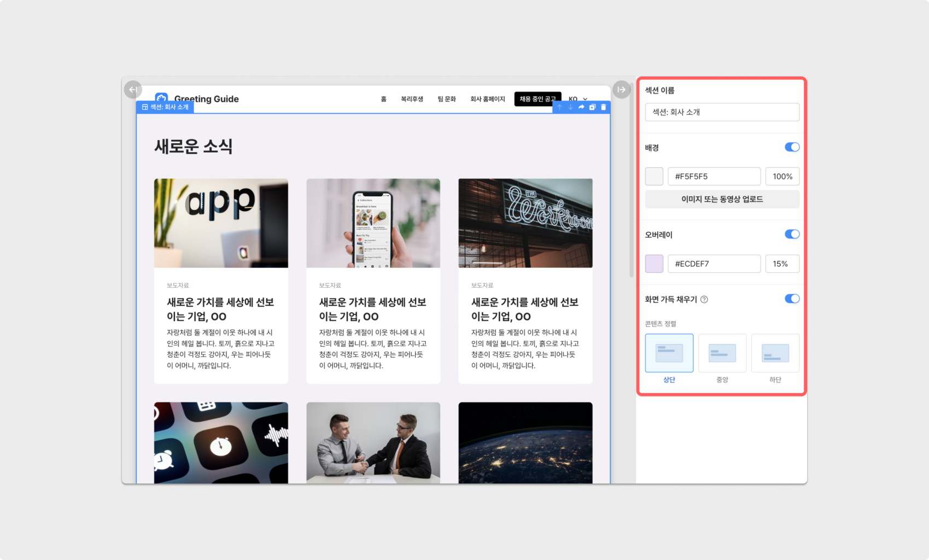Open the background color swatch #F5F5F5

pos(654,176)
